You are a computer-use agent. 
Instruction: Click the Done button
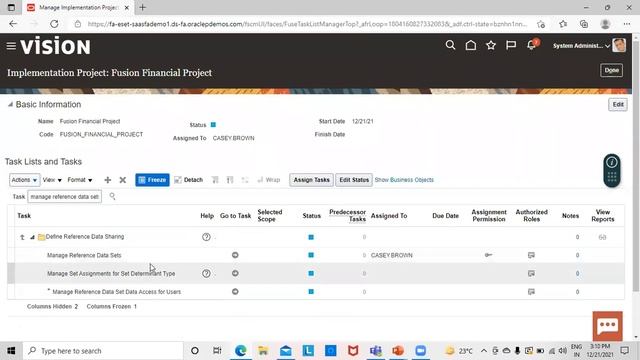click(611, 70)
